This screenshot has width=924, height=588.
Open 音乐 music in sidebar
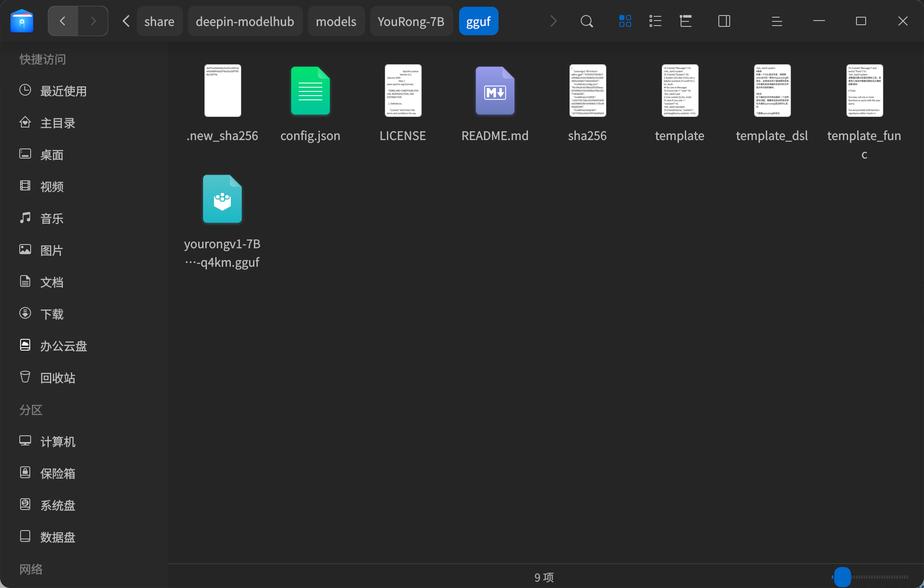(84, 218)
